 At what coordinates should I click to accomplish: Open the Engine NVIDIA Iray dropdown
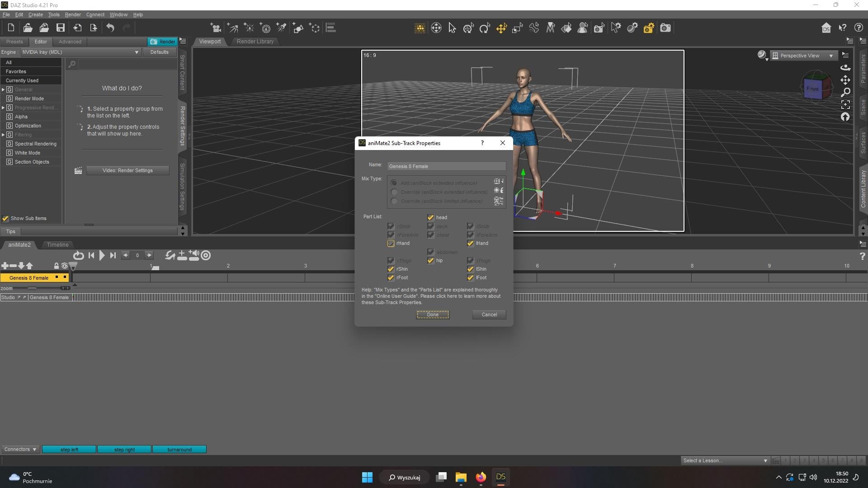80,52
